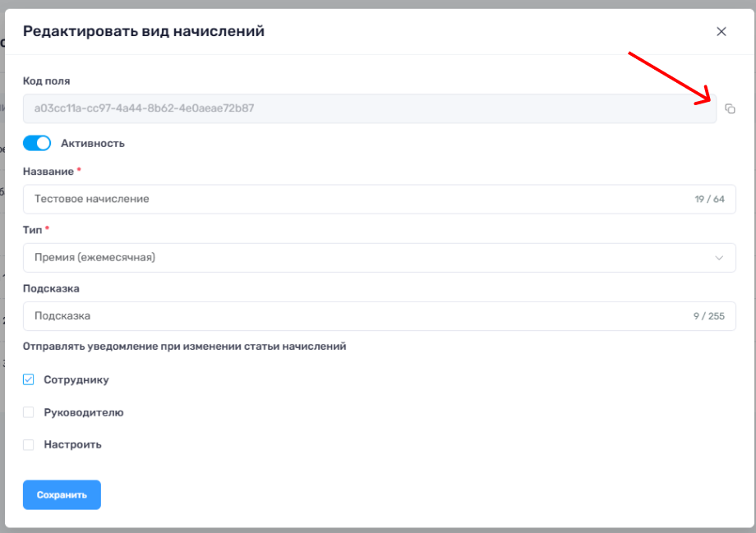Screen dimensions: 756x533
Task: Expand the chevron arrow in the Тип field
Action: click(x=719, y=258)
